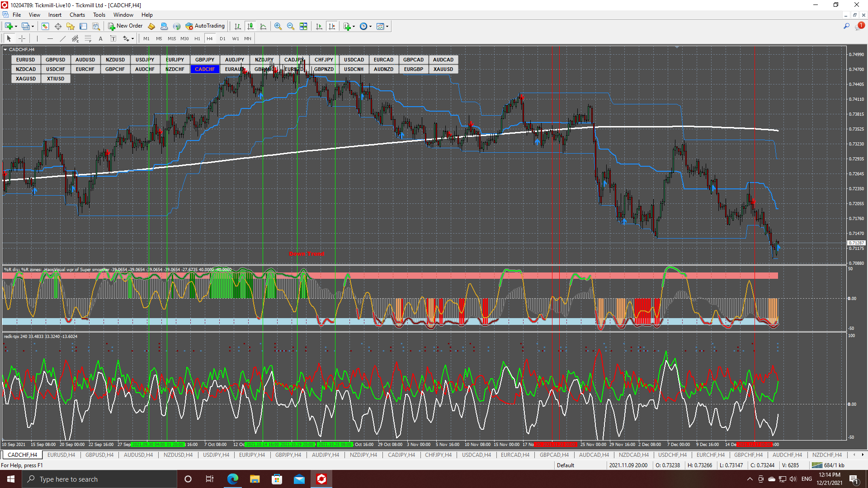Open the Charts menu
Image resolution: width=868 pixels, height=488 pixels.
click(77, 14)
